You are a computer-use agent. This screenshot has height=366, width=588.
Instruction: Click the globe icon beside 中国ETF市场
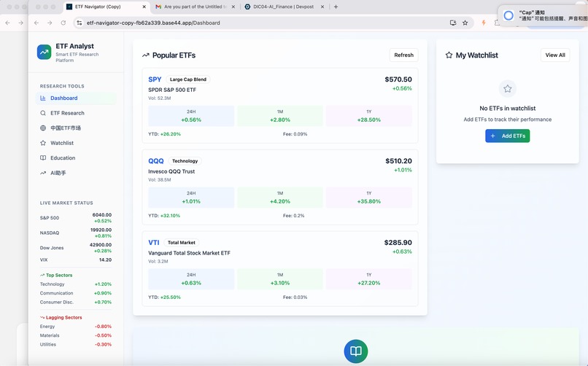pos(43,128)
